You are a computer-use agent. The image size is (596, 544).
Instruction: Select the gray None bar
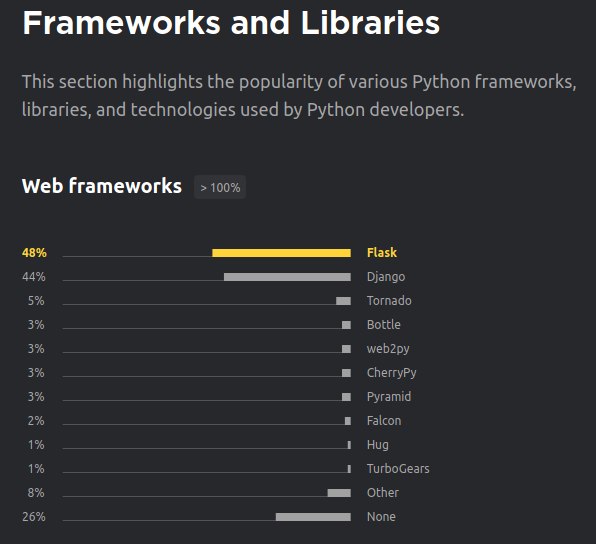click(x=313, y=517)
